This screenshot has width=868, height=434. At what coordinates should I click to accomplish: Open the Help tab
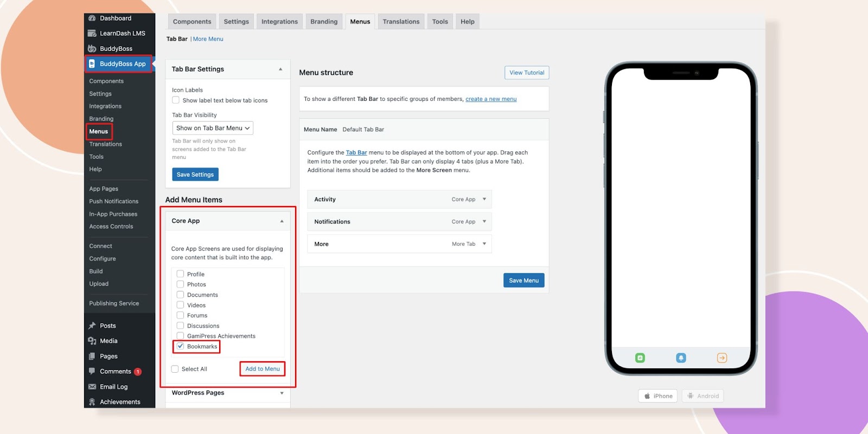coord(468,22)
